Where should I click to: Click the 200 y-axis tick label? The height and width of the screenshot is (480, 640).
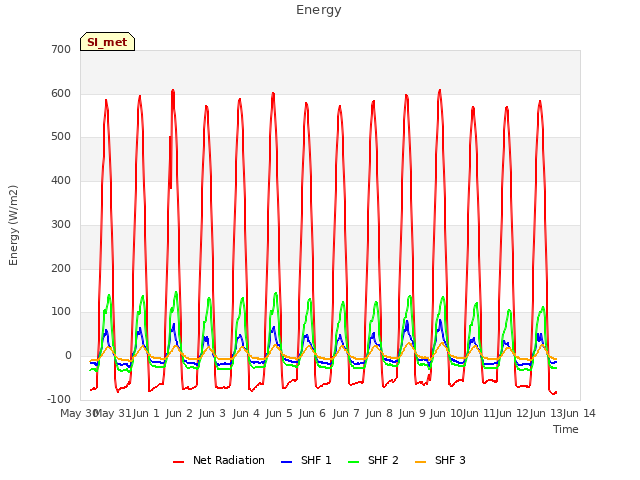pyautogui.click(x=61, y=269)
